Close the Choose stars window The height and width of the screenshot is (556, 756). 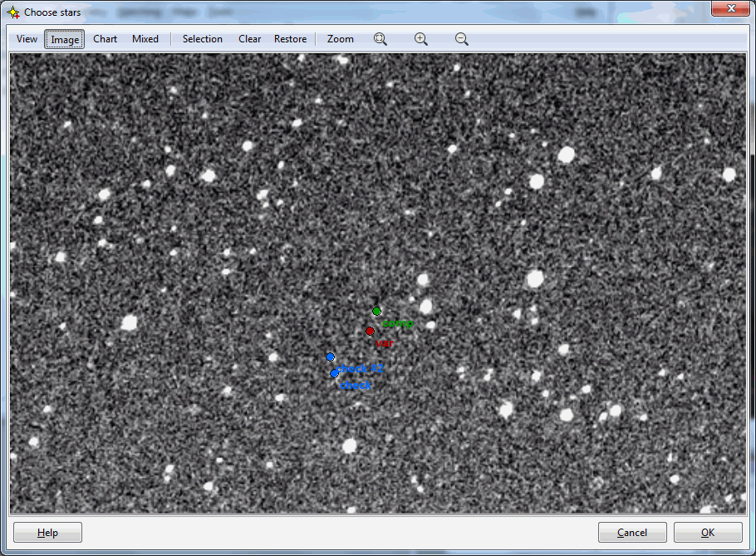(x=730, y=8)
